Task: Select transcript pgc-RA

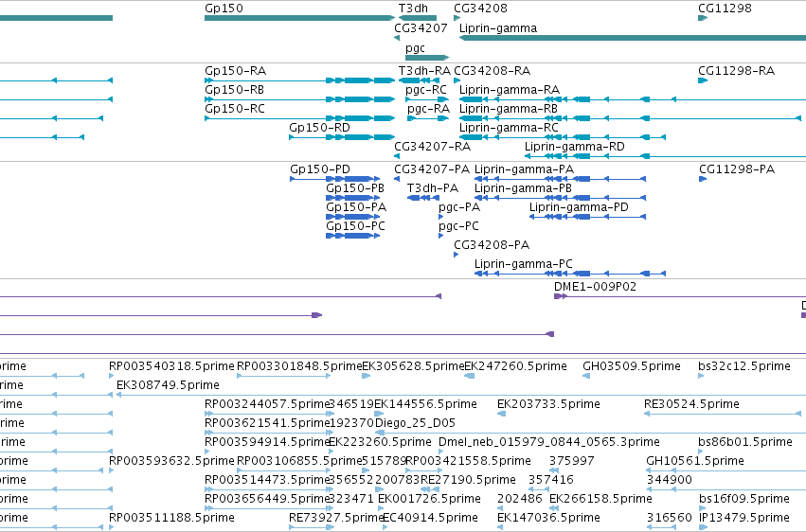Action: click(x=428, y=118)
